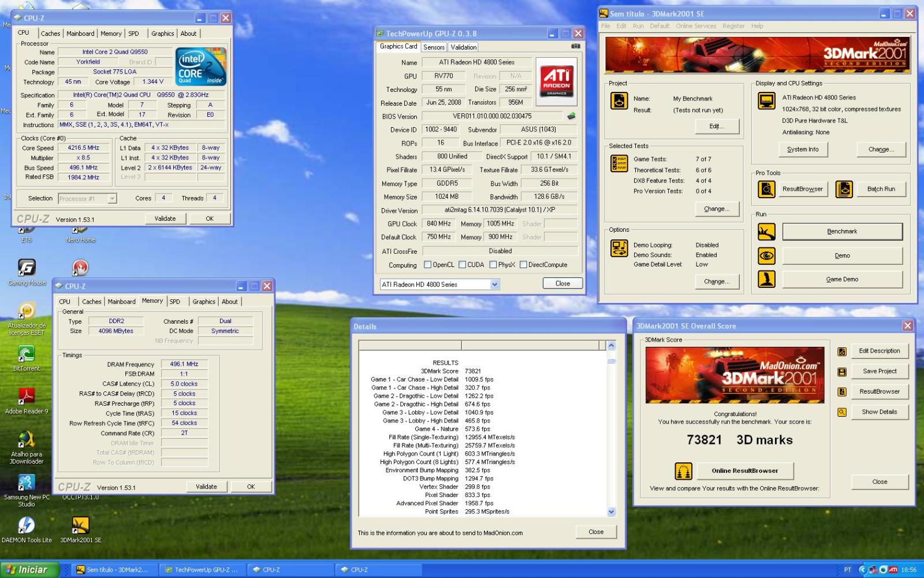The width and height of the screenshot is (924, 578).
Task: Click the Save Project floppy icon
Action: (842, 372)
